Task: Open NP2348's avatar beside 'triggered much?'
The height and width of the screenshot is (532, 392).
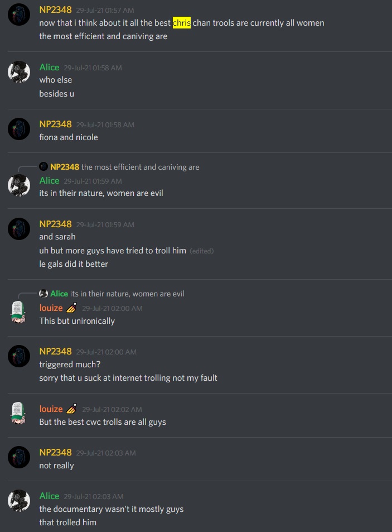Action: (19, 356)
